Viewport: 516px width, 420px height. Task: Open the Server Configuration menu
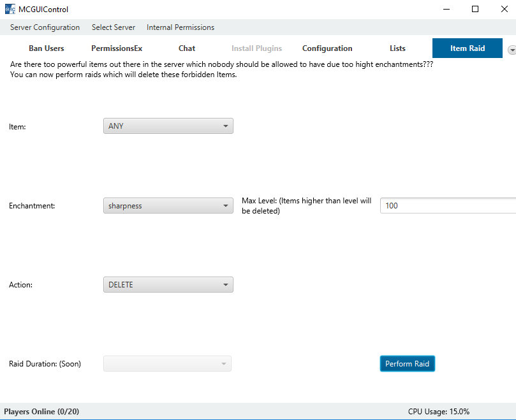click(45, 27)
